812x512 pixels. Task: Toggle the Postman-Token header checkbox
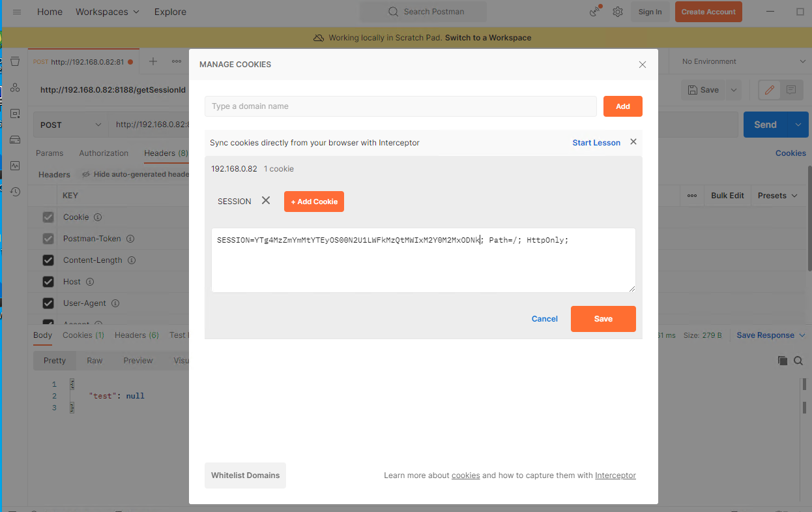[48, 239]
